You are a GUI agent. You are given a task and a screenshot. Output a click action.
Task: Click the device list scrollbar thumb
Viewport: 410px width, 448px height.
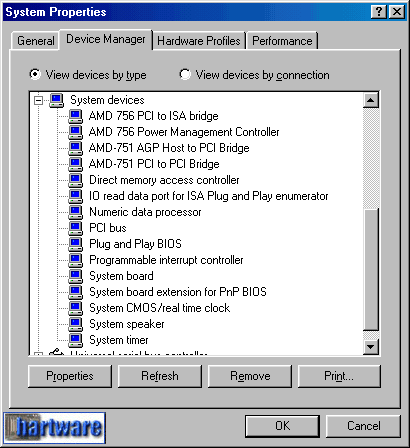371,270
